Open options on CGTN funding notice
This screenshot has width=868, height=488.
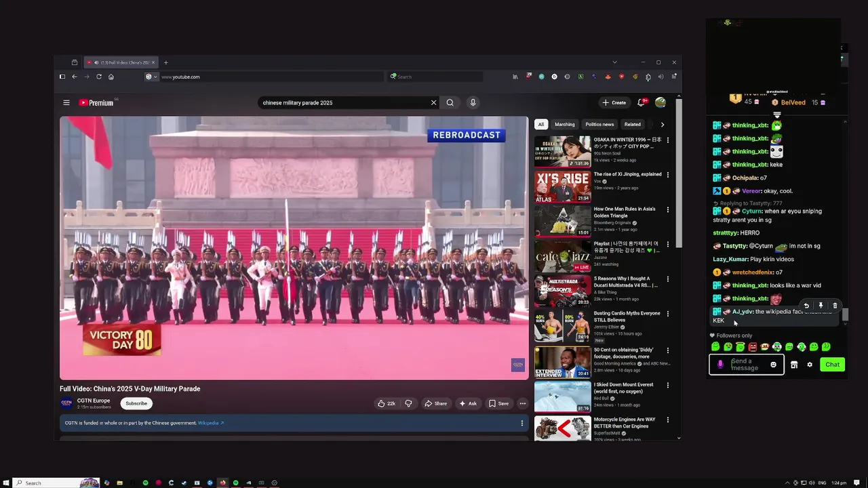(522, 423)
